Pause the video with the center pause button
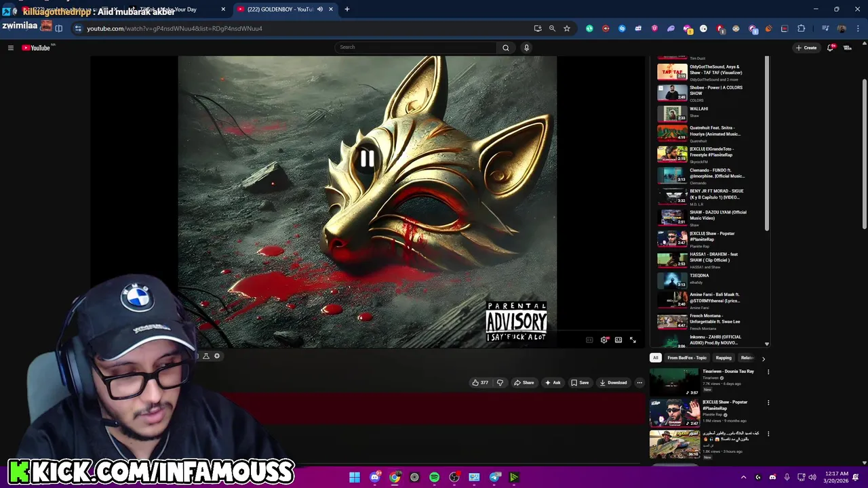Screen dimensions: 868x488 tap(367, 159)
